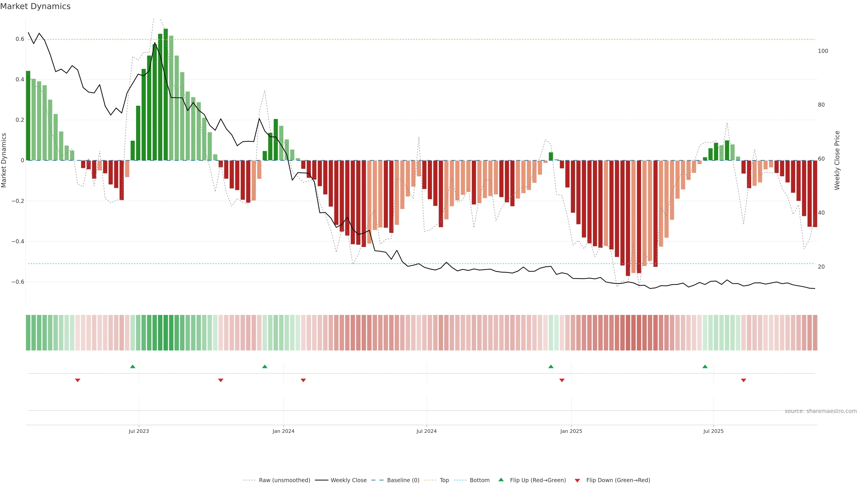Click the green flip-up marker near Jul 2023
The image size is (868, 488).
(133, 366)
